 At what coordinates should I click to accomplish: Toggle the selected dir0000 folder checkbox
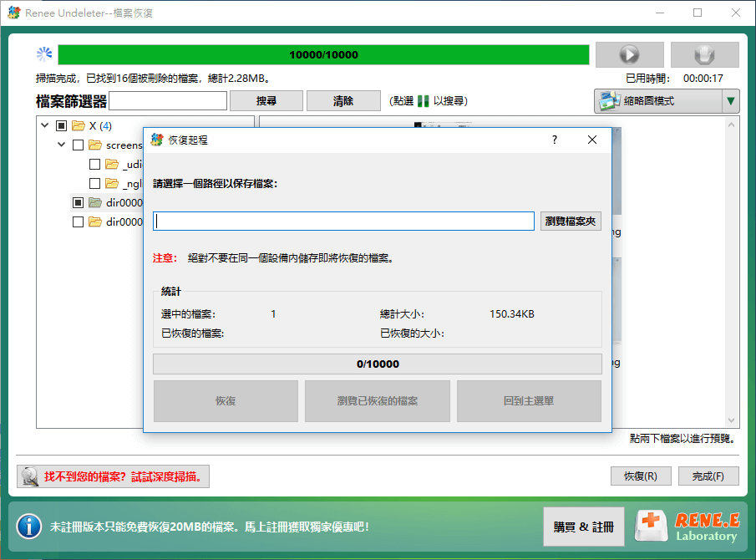tap(79, 202)
